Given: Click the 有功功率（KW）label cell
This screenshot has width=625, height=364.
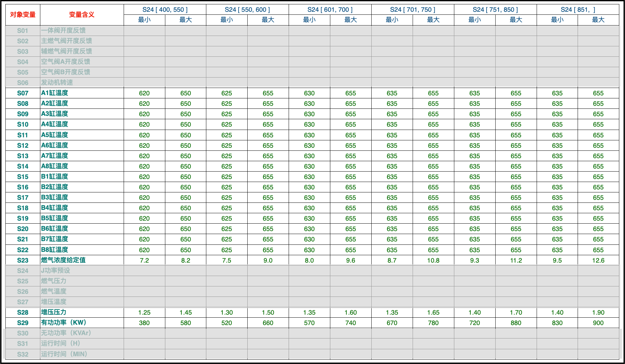Looking at the screenshot, I should coord(64,323).
